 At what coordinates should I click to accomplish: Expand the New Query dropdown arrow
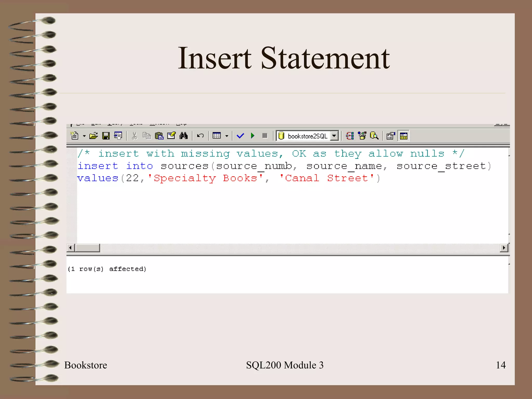click(84, 136)
